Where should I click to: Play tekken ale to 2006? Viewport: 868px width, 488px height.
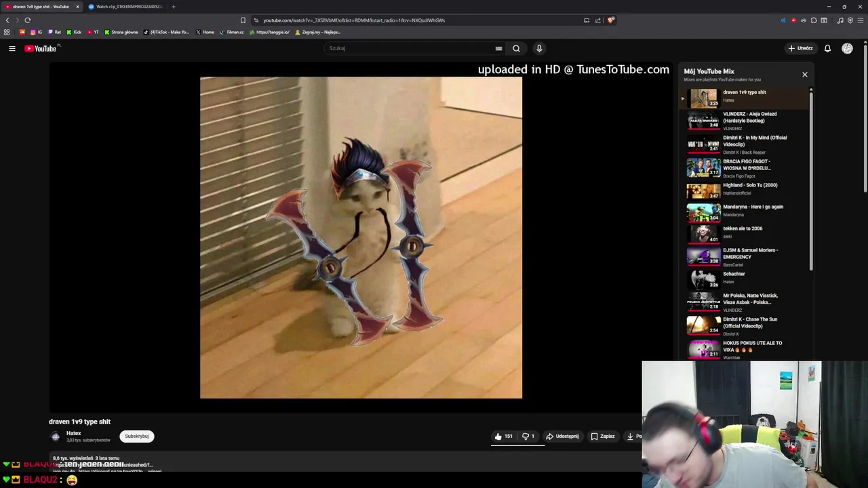pyautogui.click(x=744, y=233)
